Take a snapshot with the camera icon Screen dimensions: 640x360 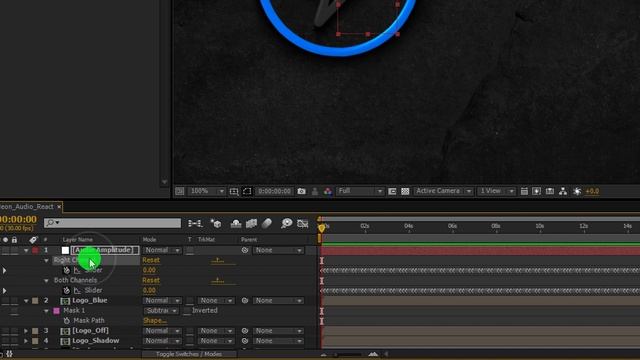(301, 191)
